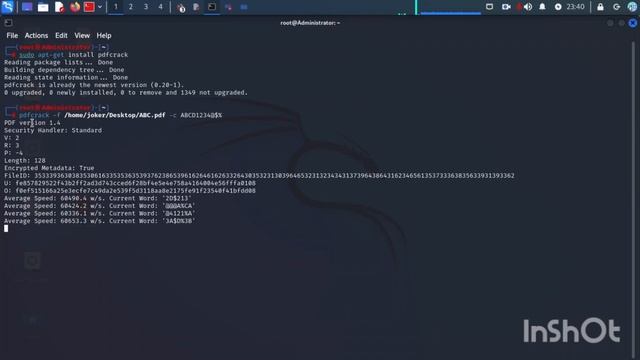Select the second taskbar window icon
Image resolution: width=640 pixels, height=360 pixels.
[196, 7]
